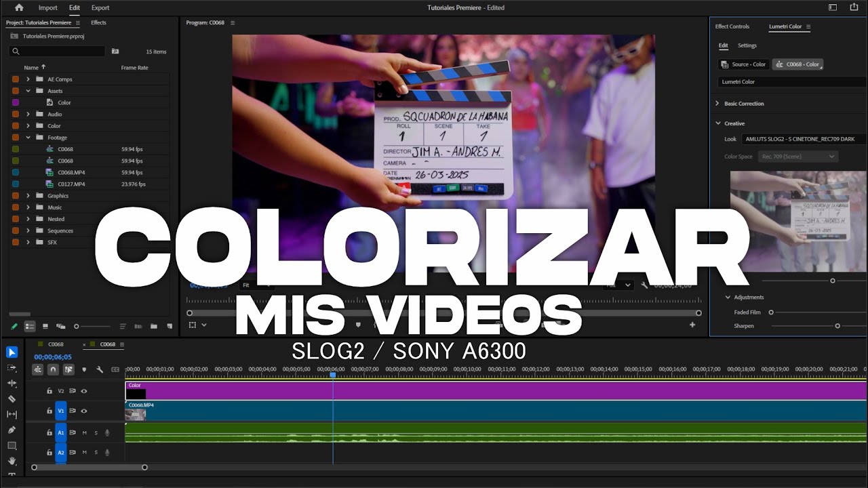Open the quick export share icon
Screen dimensions: 868x488
pyautogui.click(x=852, y=7)
